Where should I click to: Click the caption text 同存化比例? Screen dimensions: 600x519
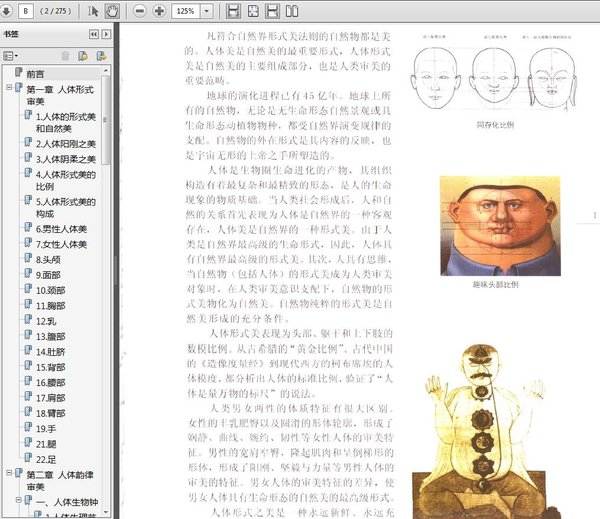(x=495, y=125)
